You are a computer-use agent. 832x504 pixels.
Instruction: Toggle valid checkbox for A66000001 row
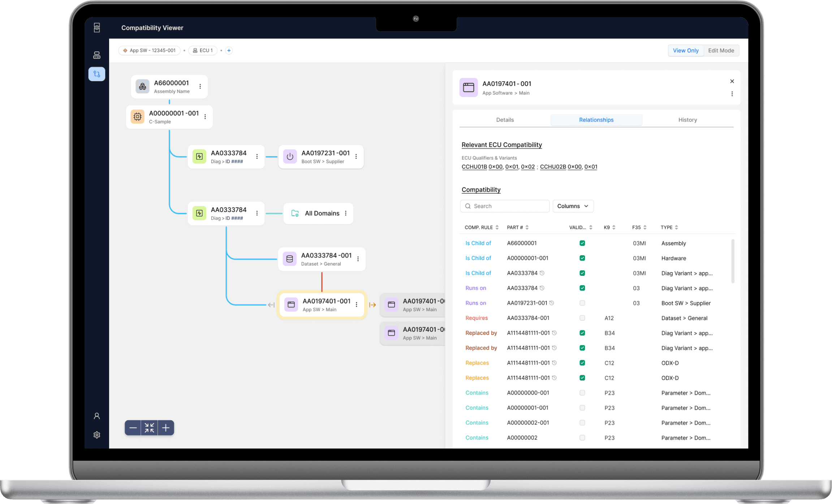click(x=582, y=243)
